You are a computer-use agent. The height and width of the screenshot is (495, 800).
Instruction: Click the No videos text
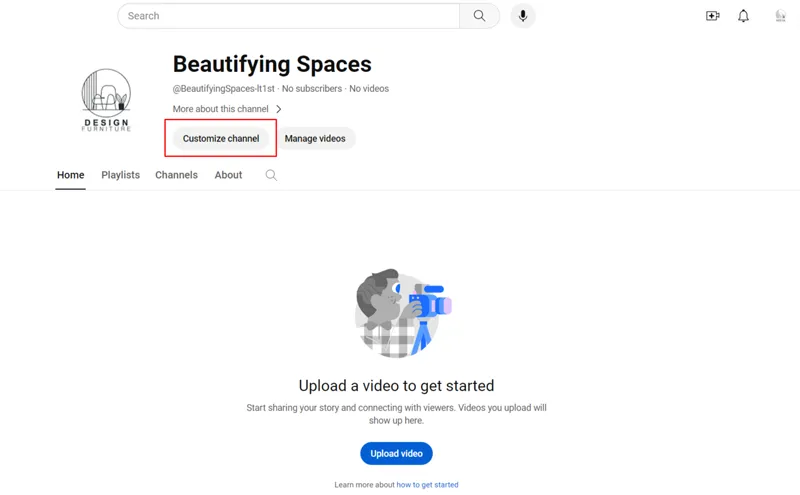369,88
